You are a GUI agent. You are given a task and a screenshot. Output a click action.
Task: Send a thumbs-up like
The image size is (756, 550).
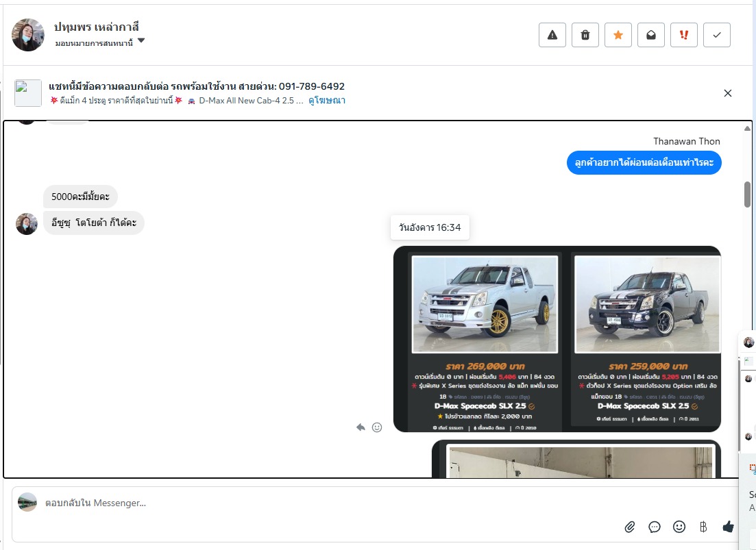coord(728,527)
